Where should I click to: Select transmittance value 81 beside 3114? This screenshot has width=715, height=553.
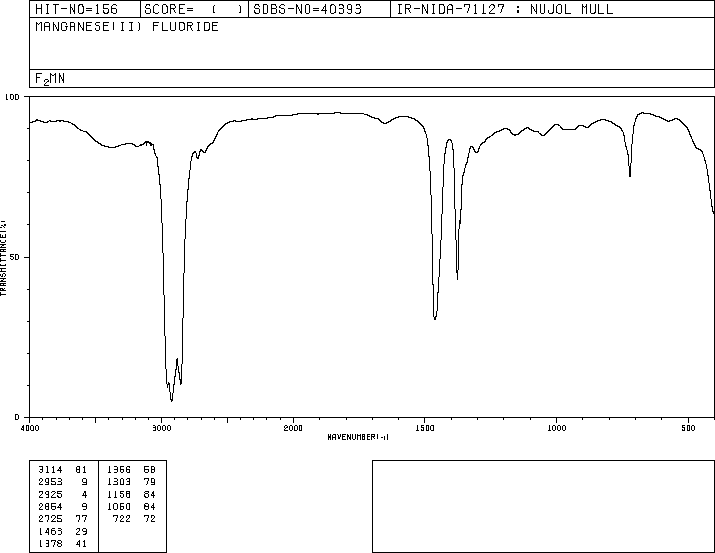pos(81,470)
